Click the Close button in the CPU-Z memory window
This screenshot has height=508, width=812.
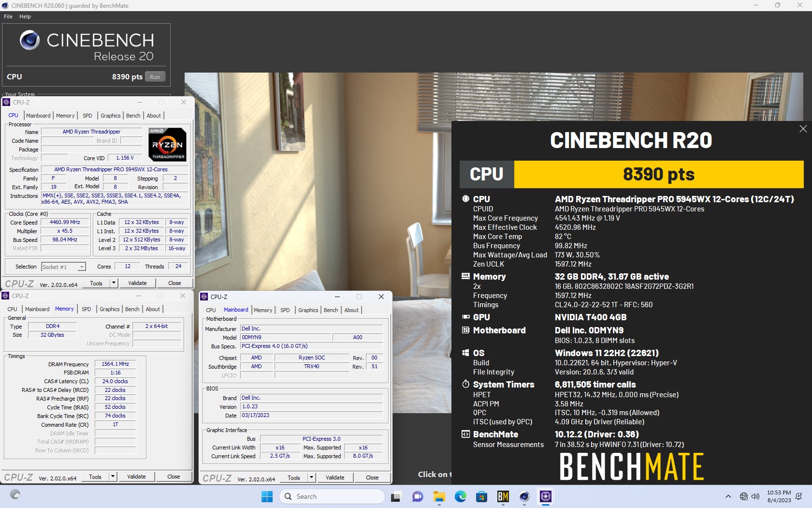click(x=174, y=477)
